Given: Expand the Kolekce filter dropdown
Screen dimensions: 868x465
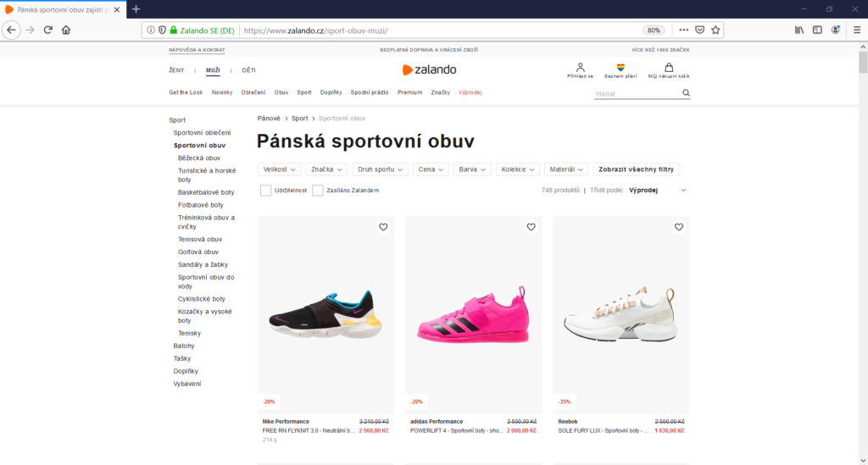Looking at the screenshot, I should [518, 169].
